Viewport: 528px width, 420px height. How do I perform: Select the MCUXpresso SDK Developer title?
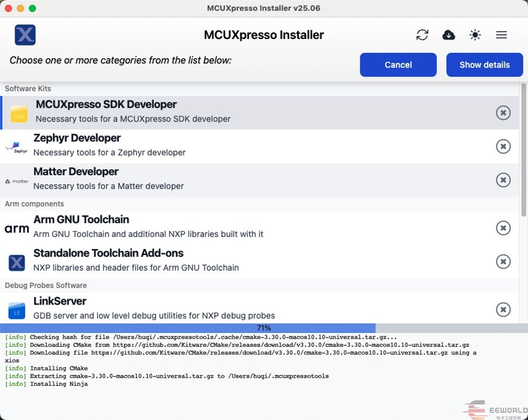pyautogui.click(x=106, y=104)
